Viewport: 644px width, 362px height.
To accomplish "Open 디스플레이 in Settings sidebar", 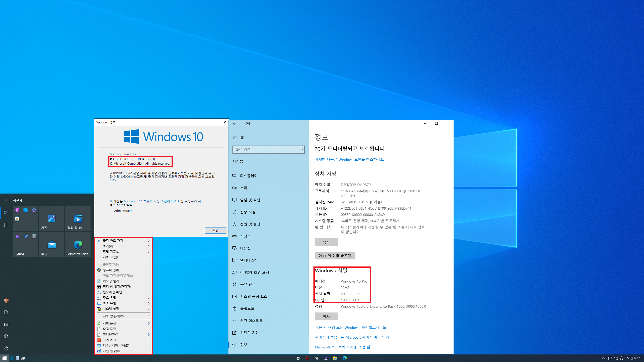I will 268,176.
